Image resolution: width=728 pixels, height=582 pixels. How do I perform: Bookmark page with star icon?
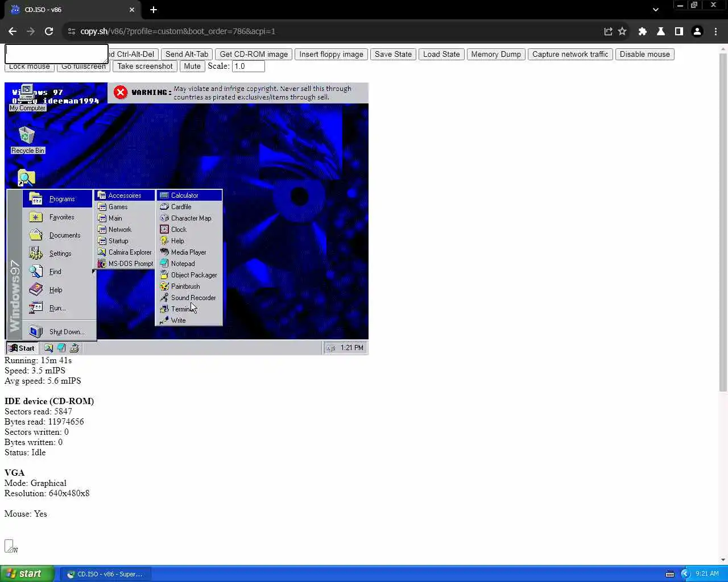point(622,31)
